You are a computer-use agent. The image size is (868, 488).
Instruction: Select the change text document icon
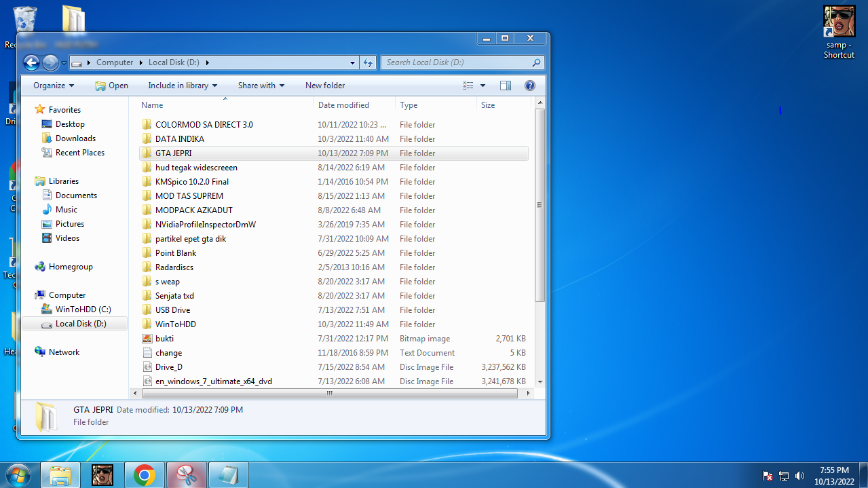click(147, 353)
